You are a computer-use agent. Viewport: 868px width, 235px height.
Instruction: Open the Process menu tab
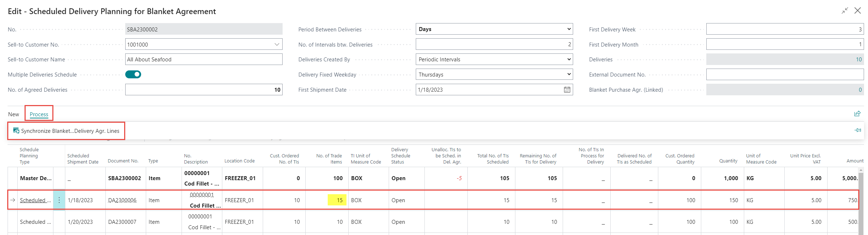(x=39, y=114)
